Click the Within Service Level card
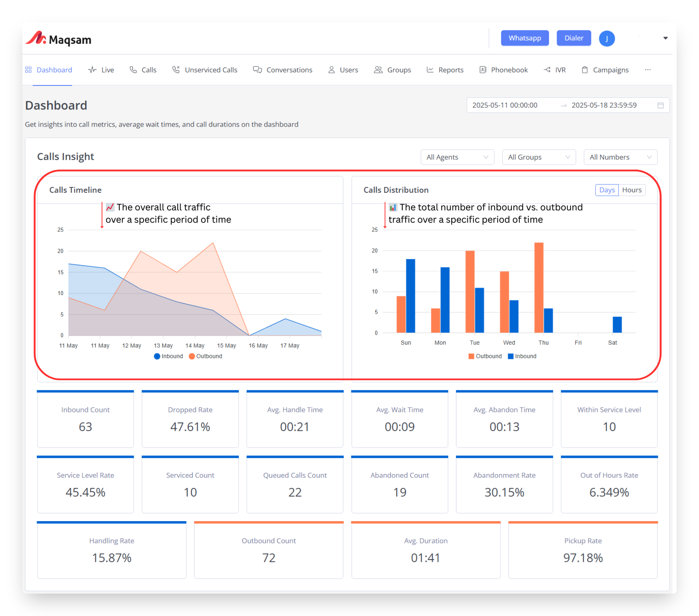 pos(609,419)
